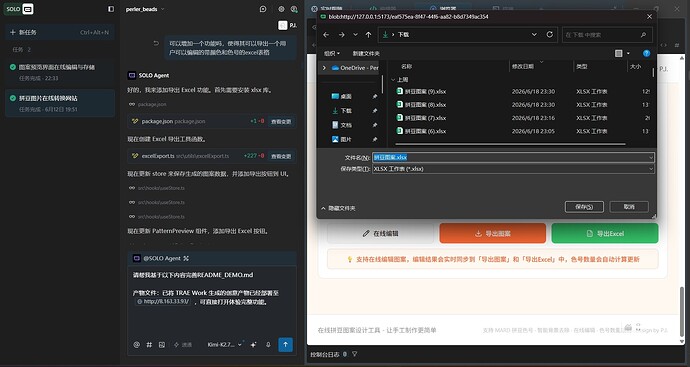Click the horizontal scrollbar in file list
Viewport: 690px width, 367px height.
[510, 144]
